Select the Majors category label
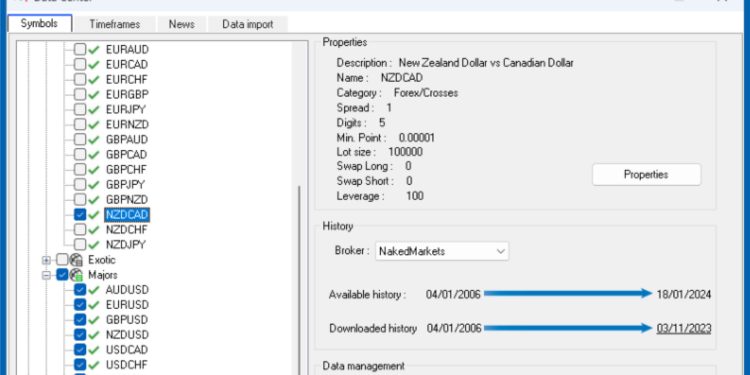750x375 pixels. [102, 275]
